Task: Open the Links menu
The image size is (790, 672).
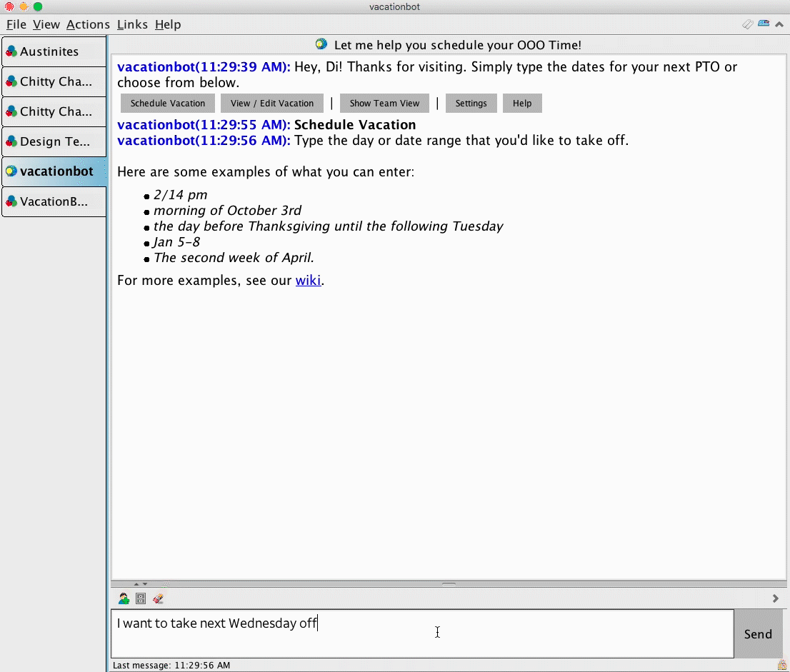Action: pyautogui.click(x=133, y=24)
